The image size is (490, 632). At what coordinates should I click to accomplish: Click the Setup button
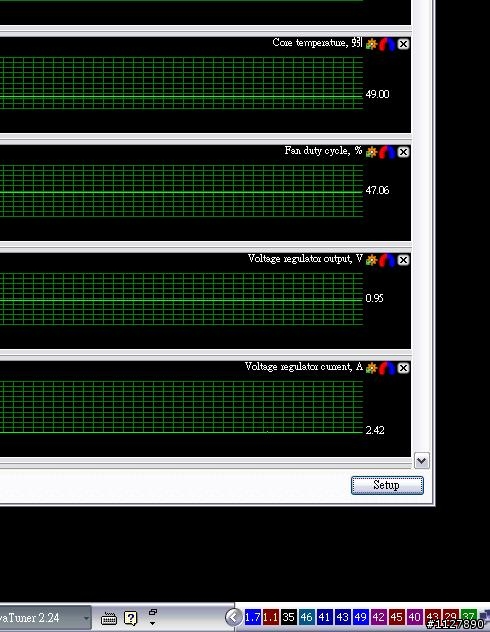coord(387,485)
